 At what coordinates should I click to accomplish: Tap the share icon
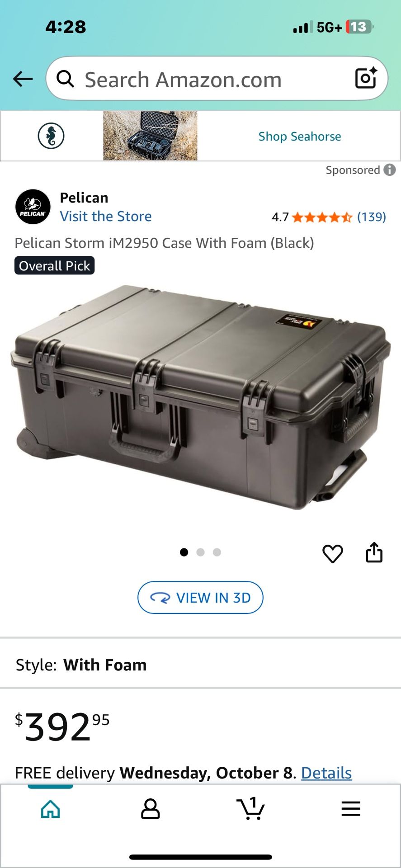pos(374,552)
